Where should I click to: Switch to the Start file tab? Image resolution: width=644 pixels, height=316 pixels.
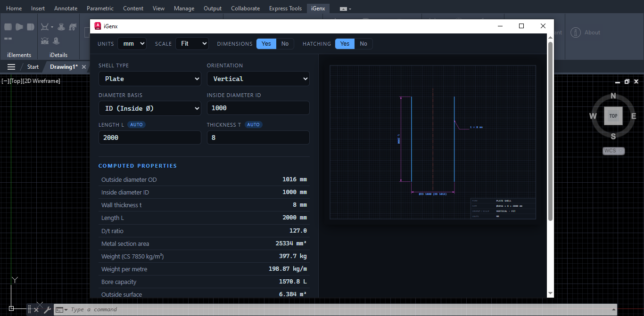33,67
